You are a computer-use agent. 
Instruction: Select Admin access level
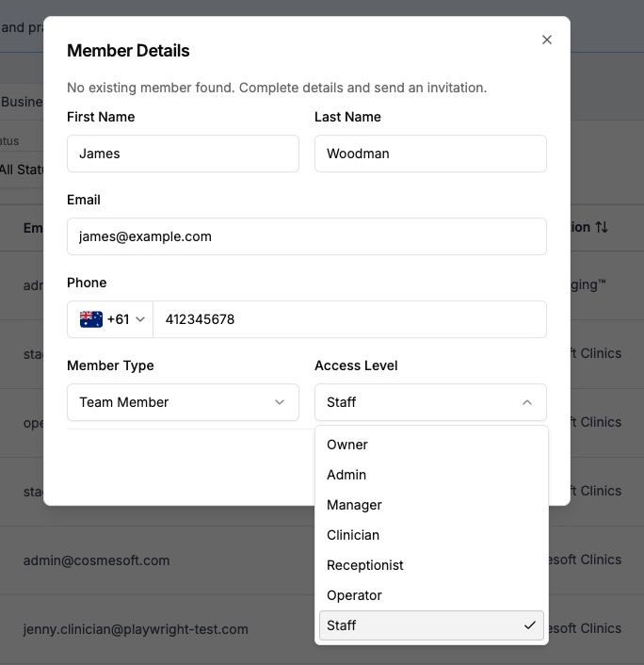[431, 475]
